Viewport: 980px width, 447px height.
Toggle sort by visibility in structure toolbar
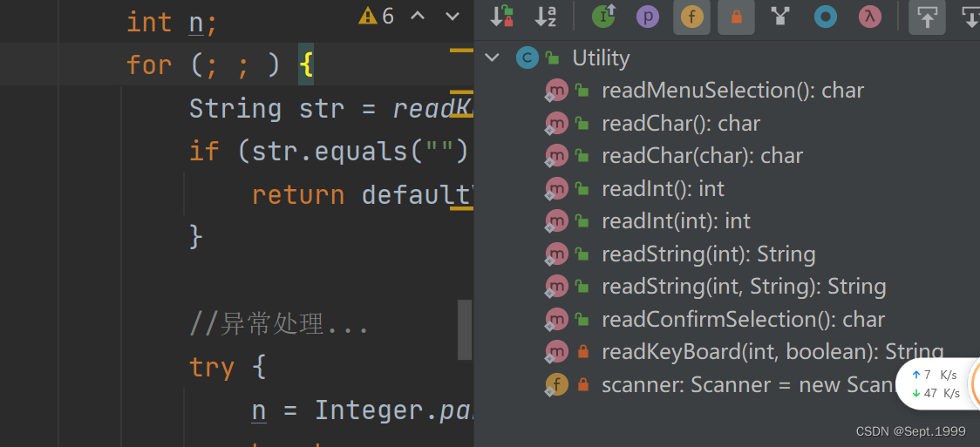coord(501,17)
